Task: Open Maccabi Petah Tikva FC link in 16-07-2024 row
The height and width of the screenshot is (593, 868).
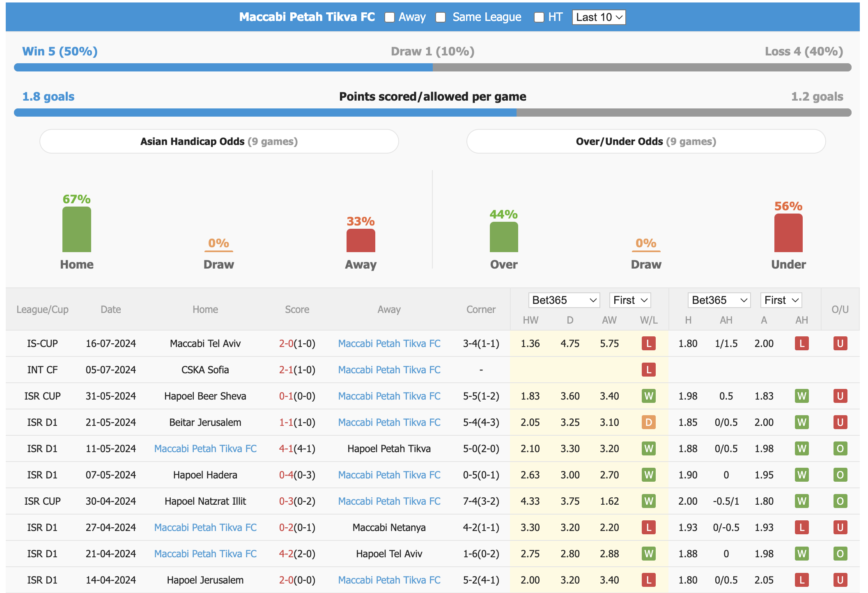Action: click(389, 343)
